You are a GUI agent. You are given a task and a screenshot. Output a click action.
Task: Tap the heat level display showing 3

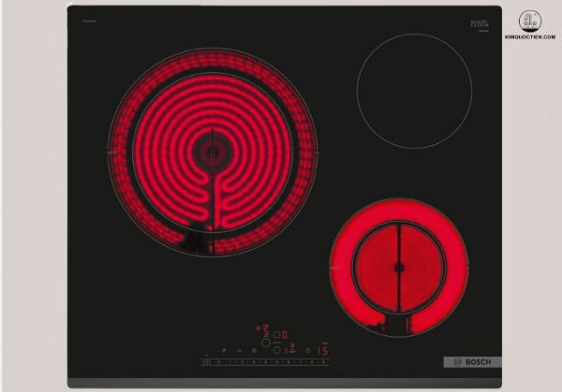[x=265, y=328]
